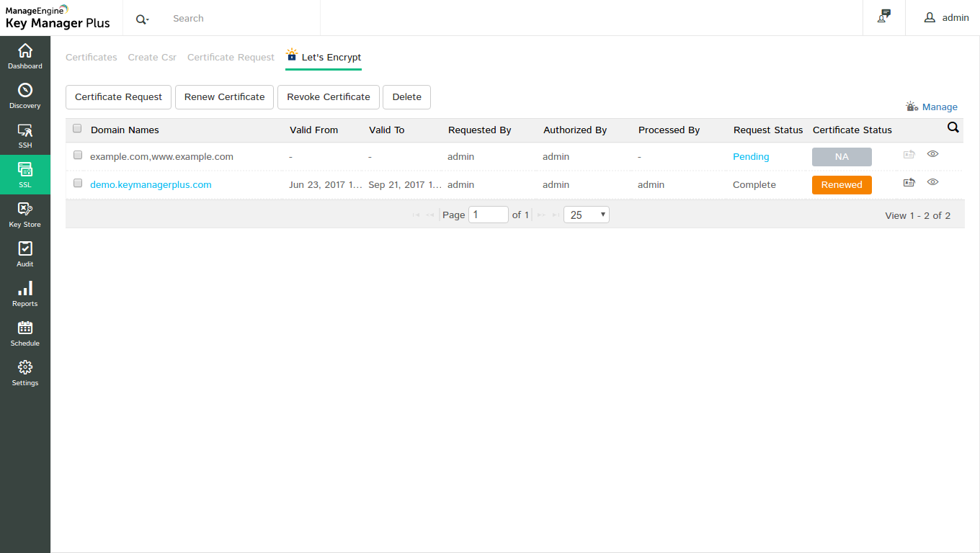Sort by Valid From column header
The width and height of the screenshot is (980, 553).
point(313,130)
